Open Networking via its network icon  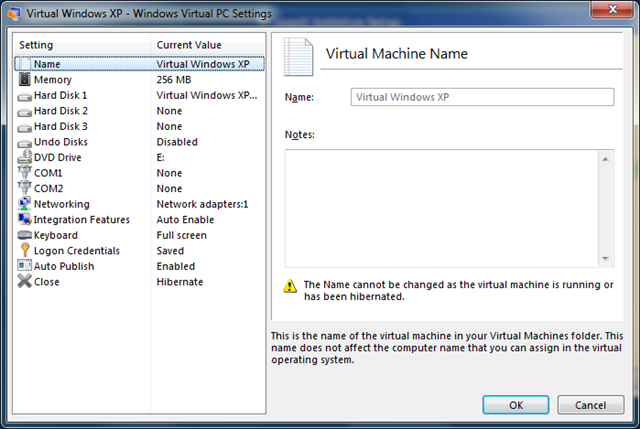coord(25,204)
